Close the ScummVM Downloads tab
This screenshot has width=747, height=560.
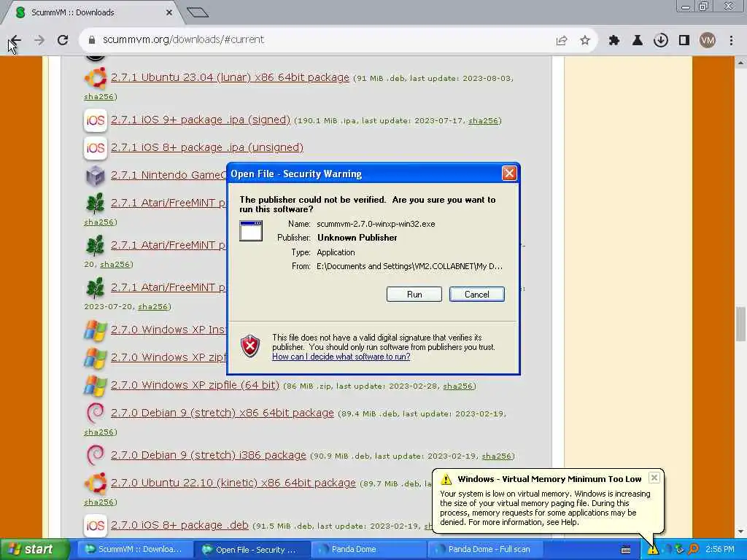(169, 12)
